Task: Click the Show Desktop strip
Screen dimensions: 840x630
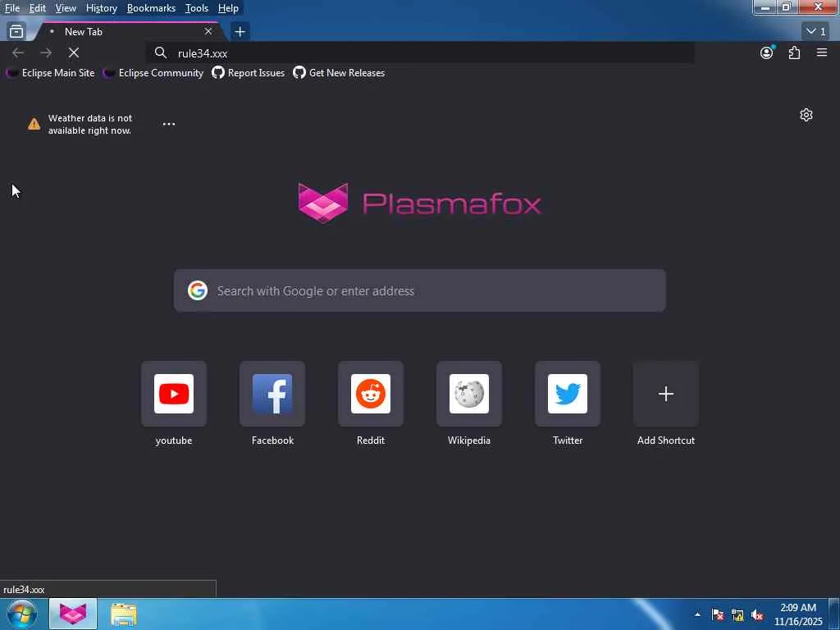Action: [834, 614]
